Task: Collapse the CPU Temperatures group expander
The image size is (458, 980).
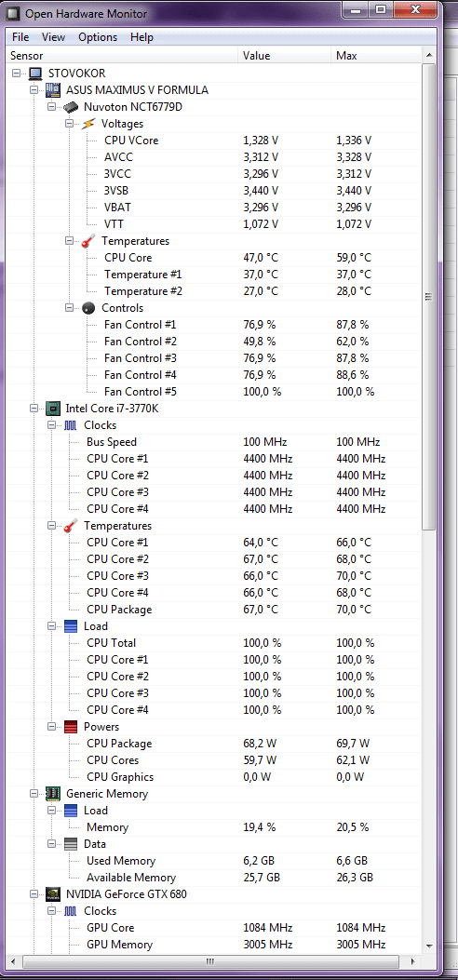Action: pos(52,526)
